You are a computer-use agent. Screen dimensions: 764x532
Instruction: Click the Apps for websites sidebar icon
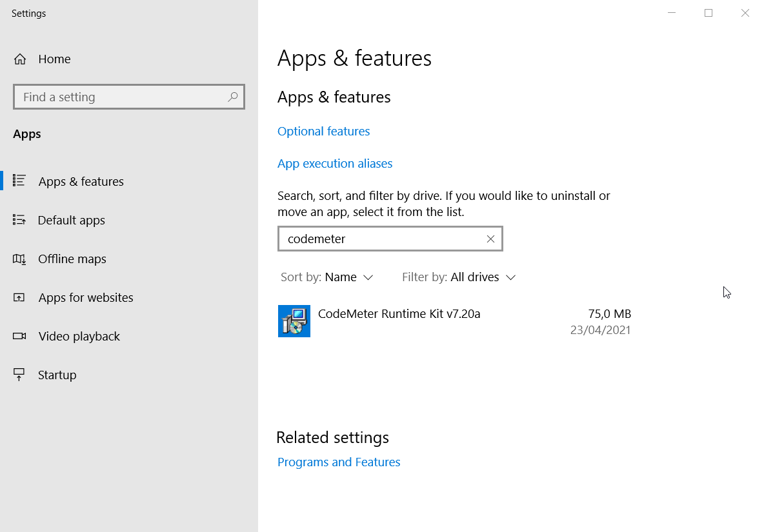point(19,297)
